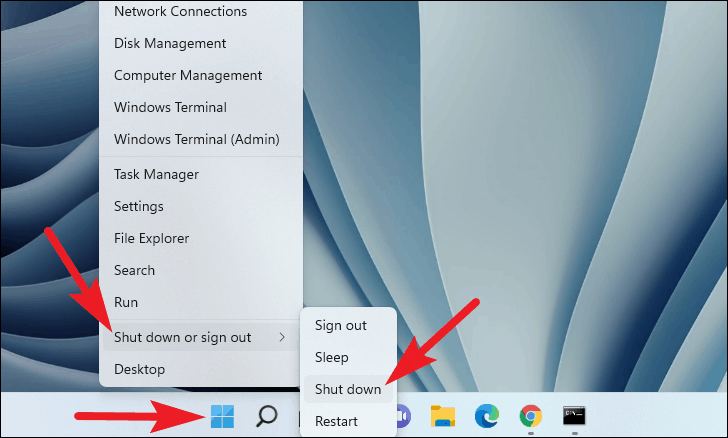Image resolution: width=728 pixels, height=438 pixels.
Task: Open the Zoom app taskbar icon
Action: [404, 416]
